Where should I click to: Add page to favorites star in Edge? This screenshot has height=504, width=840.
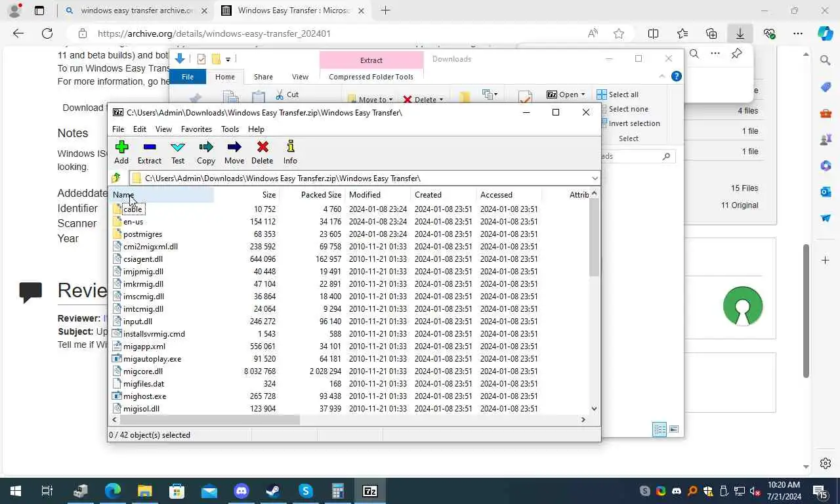(619, 33)
